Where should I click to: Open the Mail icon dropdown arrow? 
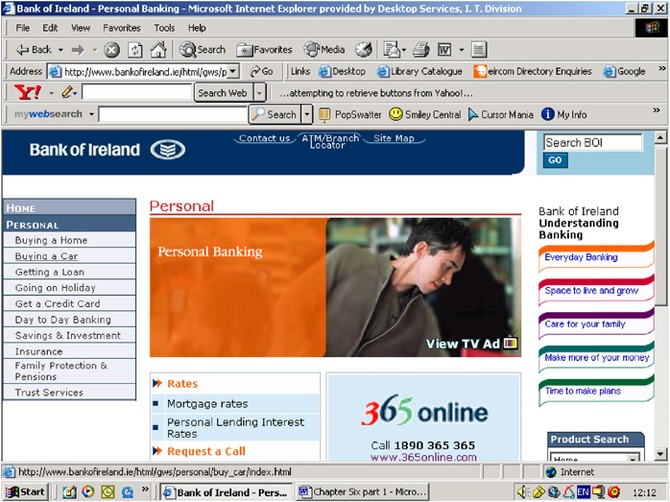coord(403,50)
